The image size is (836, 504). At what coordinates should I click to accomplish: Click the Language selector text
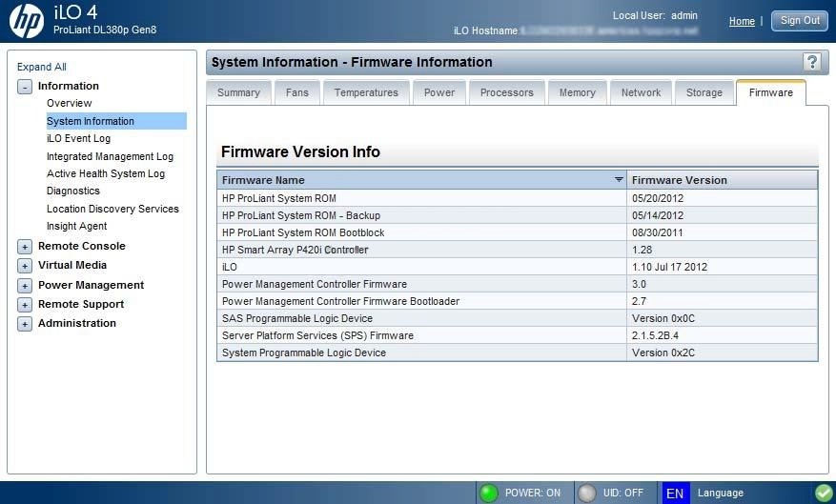[721, 494]
